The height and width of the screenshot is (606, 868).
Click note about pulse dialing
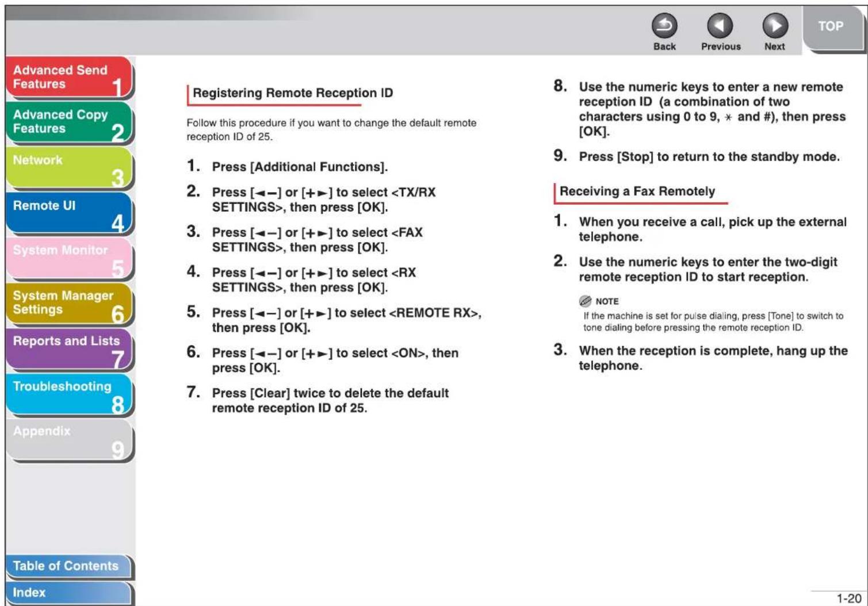(x=713, y=322)
